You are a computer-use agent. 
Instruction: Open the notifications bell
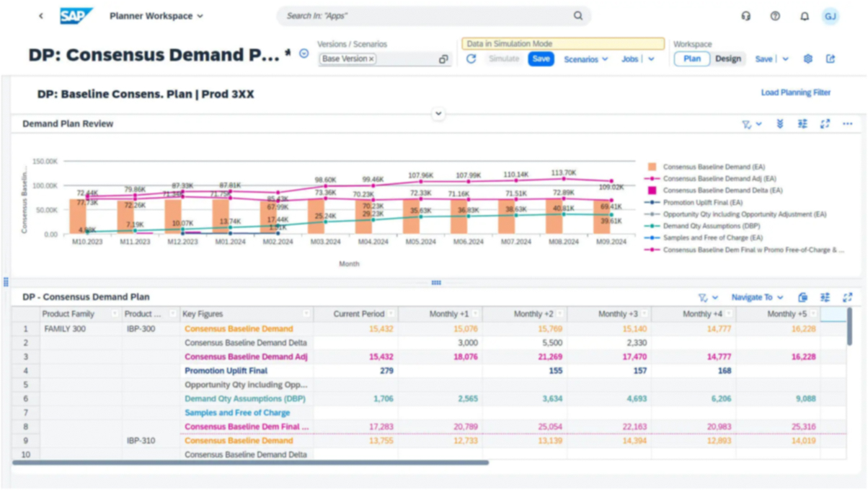click(x=805, y=16)
